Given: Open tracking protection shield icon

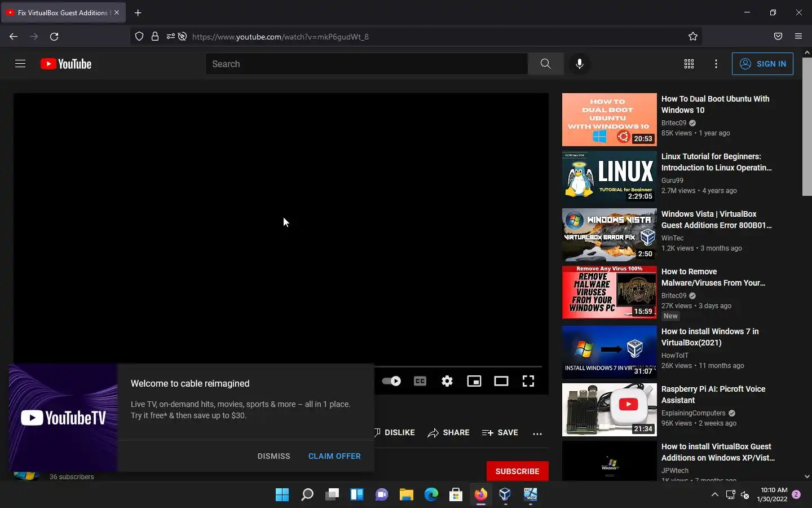Looking at the screenshot, I should pos(139,37).
